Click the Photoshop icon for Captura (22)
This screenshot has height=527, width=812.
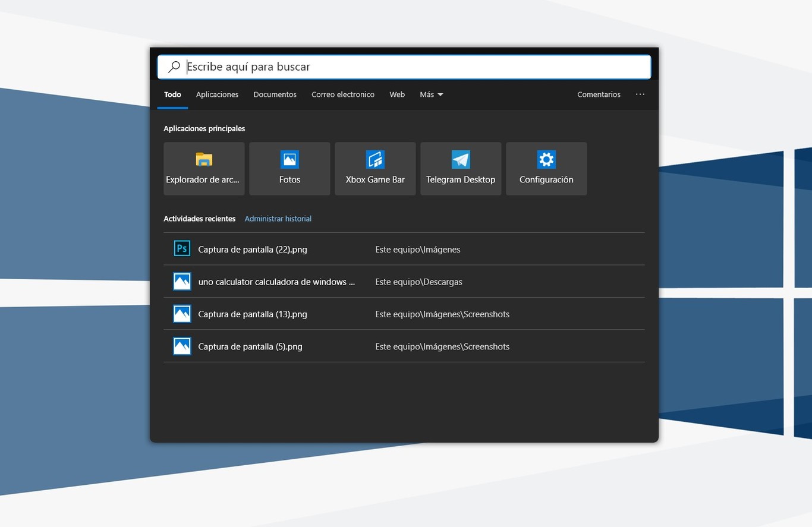(182, 249)
